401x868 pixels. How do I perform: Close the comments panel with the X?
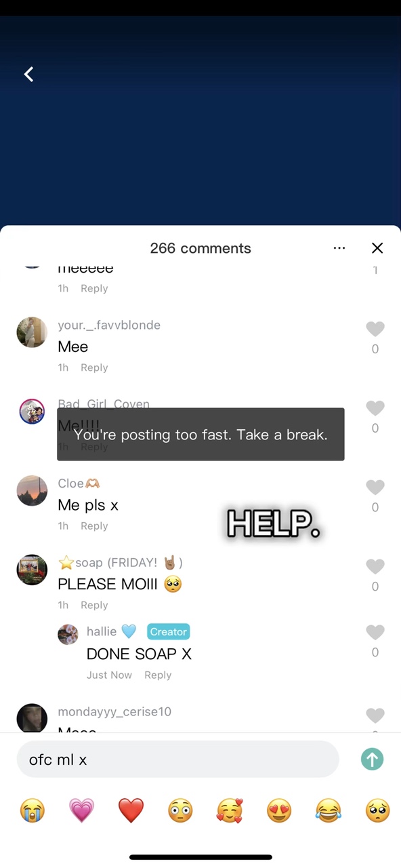coord(377,248)
